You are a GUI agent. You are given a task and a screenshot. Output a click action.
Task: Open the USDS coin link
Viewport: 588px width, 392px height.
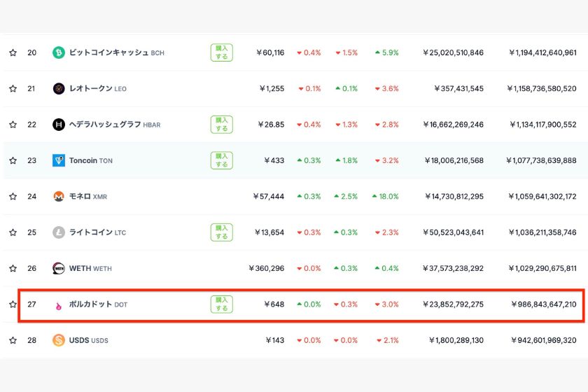click(88, 340)
